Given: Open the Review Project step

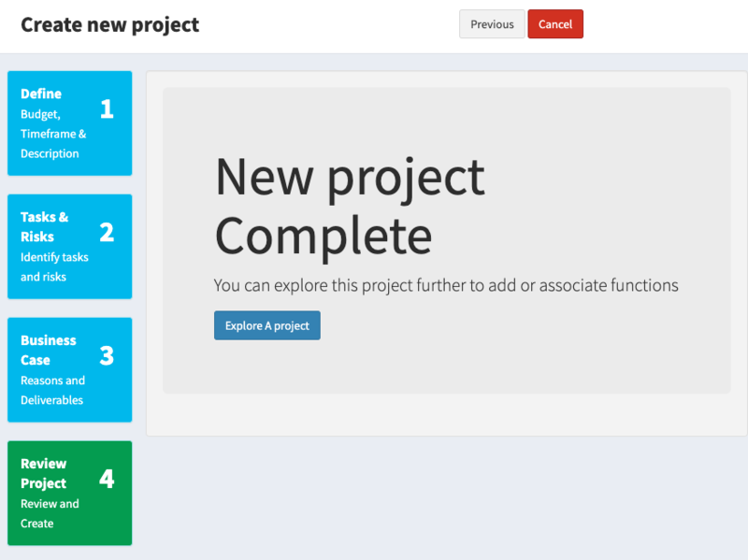Looking at the screenshot, I should tap(69, 494).
